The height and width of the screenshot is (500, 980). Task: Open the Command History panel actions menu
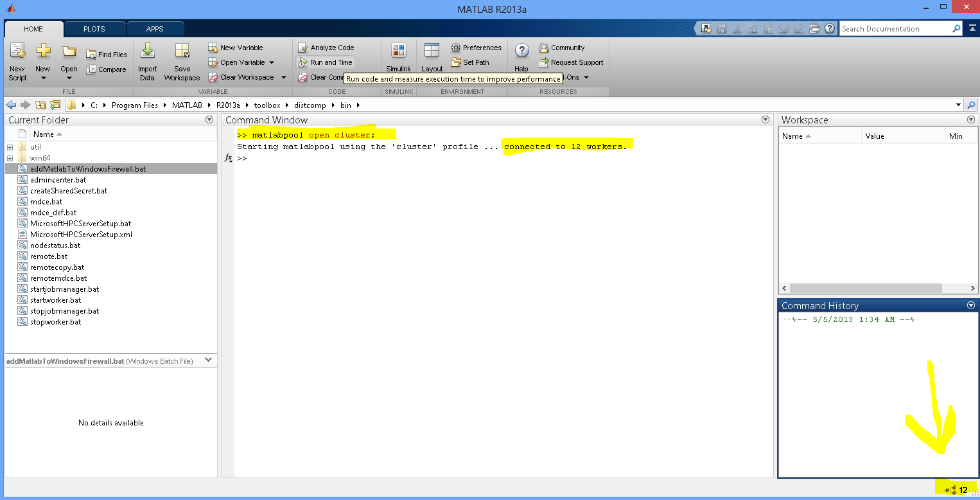(x=970, y=306)
